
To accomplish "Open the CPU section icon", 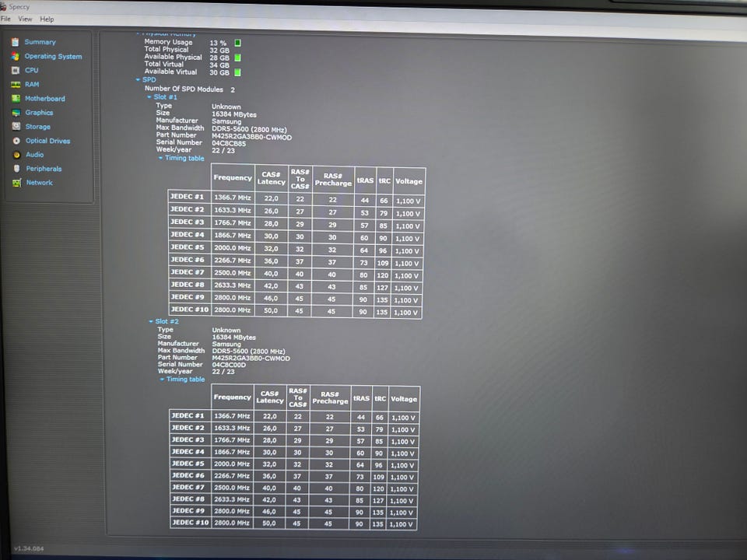I will (x=16, y=70).
